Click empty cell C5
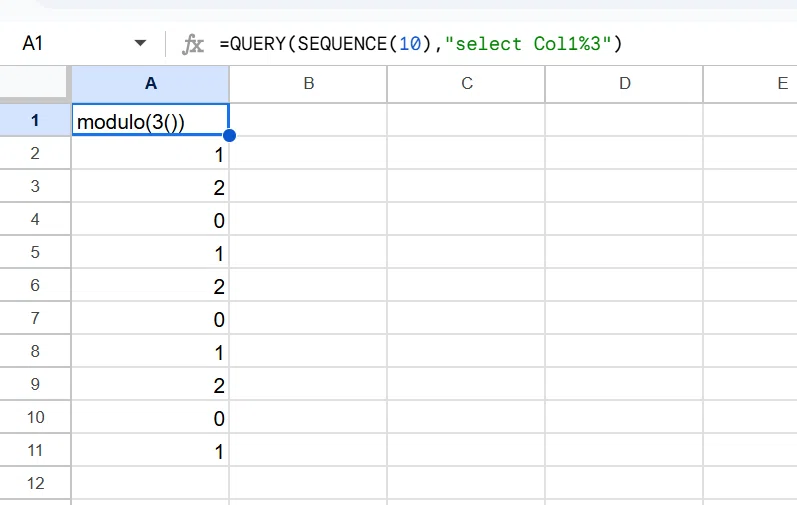 (x=467, y=252)
